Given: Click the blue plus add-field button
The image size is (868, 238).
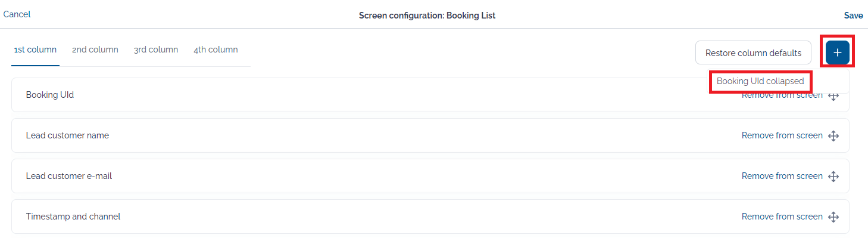Looking at the screenshot, I should [x=837, y=52].
